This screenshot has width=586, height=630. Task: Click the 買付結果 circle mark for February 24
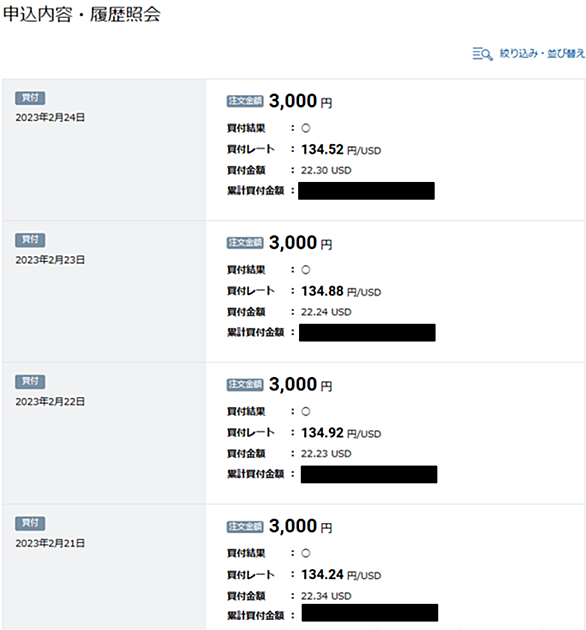(306, 128)
